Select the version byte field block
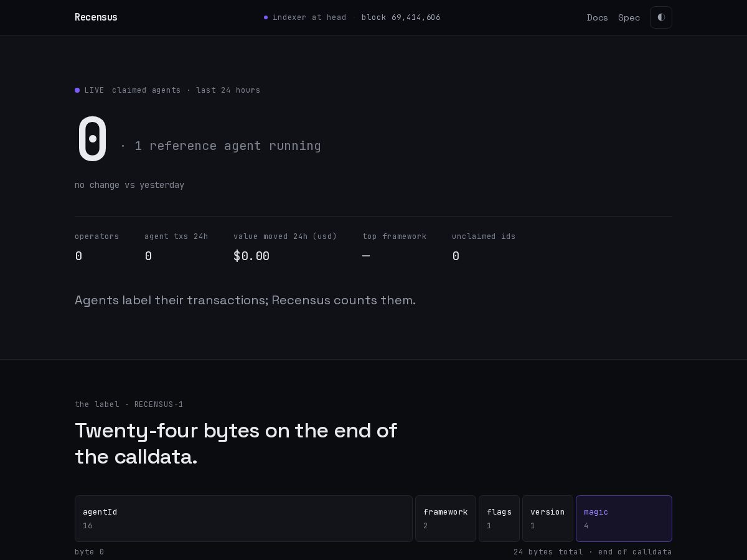The height and width of the screenshot is (560, 747). (548, 518)
